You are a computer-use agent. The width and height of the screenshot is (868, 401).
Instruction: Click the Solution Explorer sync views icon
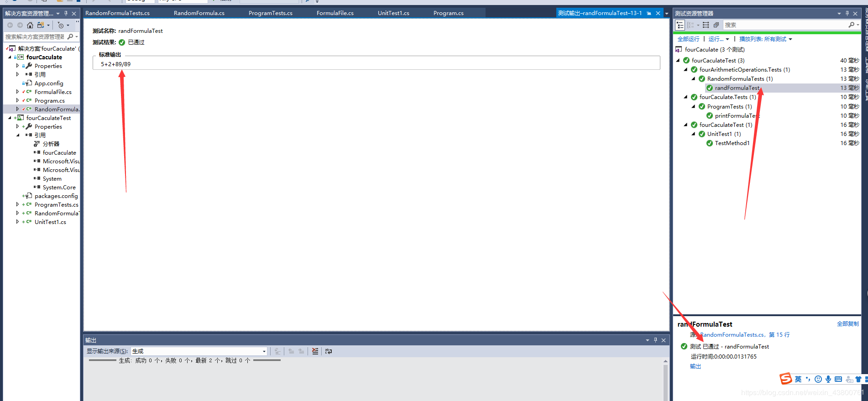[41, 25]
